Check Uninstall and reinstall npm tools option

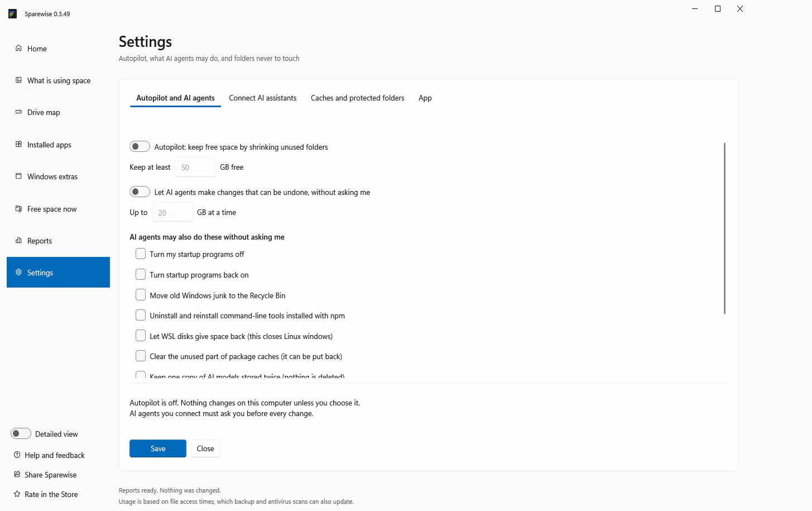[x=141, y=315]
